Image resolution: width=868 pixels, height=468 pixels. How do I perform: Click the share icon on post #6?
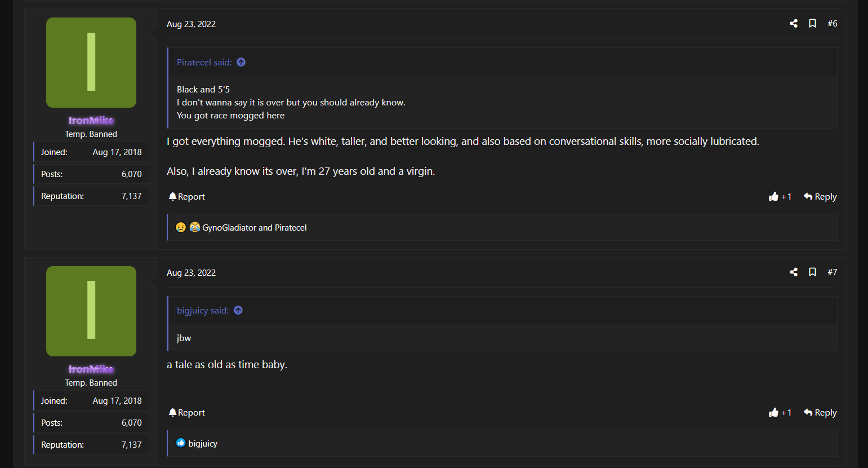(x=793, y=24)
